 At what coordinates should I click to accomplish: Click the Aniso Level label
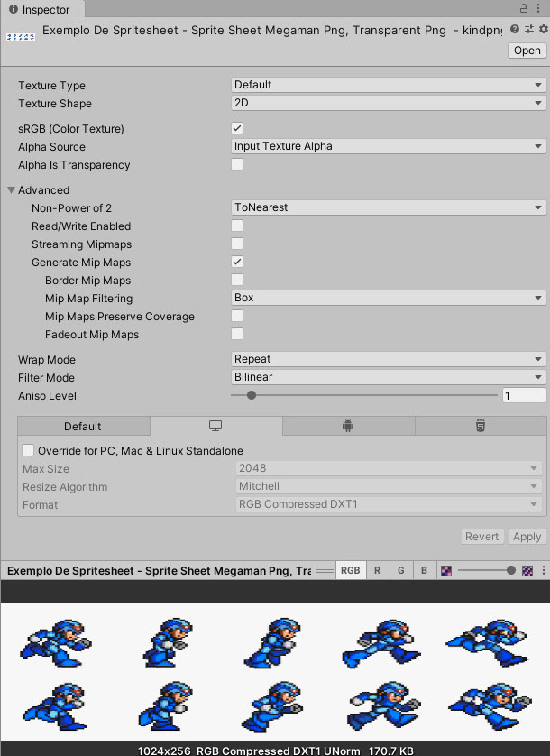pyautogui.click(x=47, y=396)
